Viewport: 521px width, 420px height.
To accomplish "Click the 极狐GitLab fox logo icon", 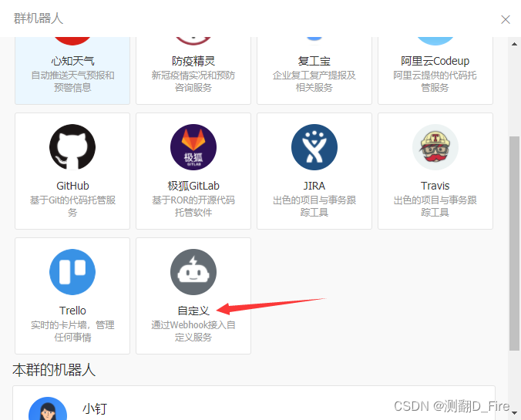I will coord(193,147).
